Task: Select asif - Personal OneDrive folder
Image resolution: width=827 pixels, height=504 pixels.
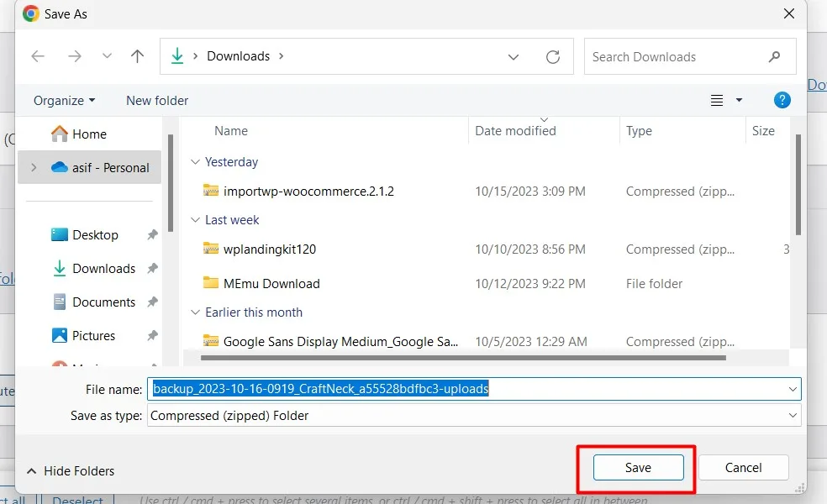Action: pyautogui.click(x=100, y=168)
